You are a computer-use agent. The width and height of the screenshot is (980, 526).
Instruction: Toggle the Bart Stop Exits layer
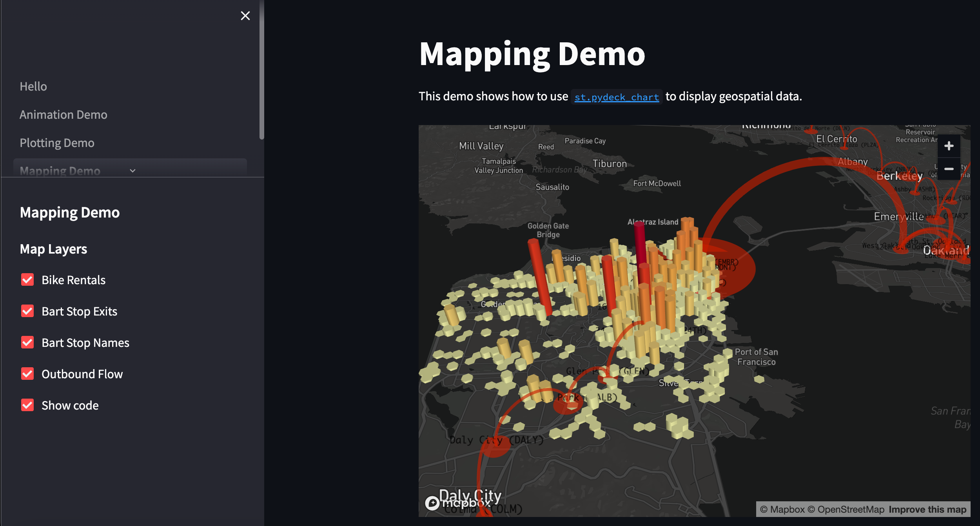tap(27, 311)
